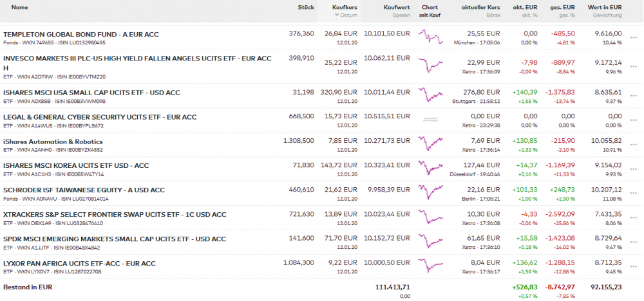The width and height of the screenshot is (644, 301).
Task: Sort by 'ges. EUR' total gain column
Action: pyautogui.click(x=562, y=7)
